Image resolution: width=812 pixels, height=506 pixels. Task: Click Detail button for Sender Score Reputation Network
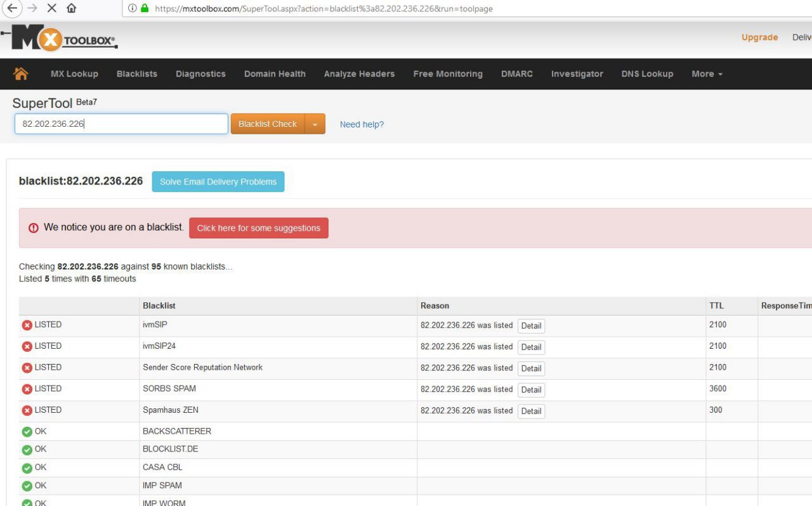point(531,368)
